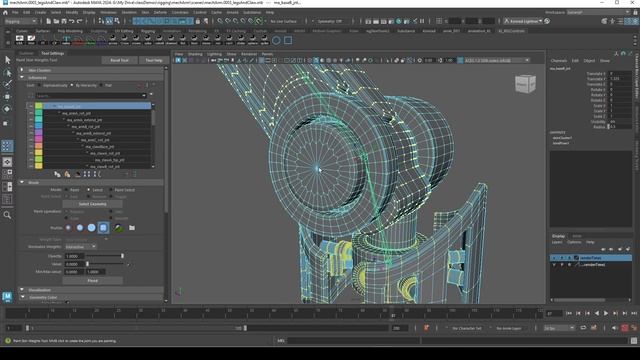
Task: Select the ma_clawBase_jnt influence row
Action: (97, 147)
